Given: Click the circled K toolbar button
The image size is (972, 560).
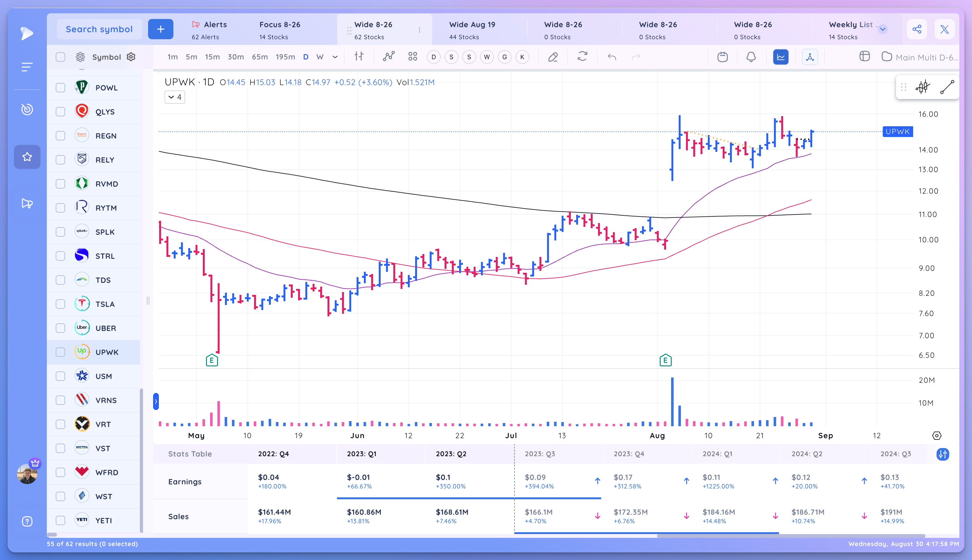Looking at the screenshot, I should [x=522, y=57].
